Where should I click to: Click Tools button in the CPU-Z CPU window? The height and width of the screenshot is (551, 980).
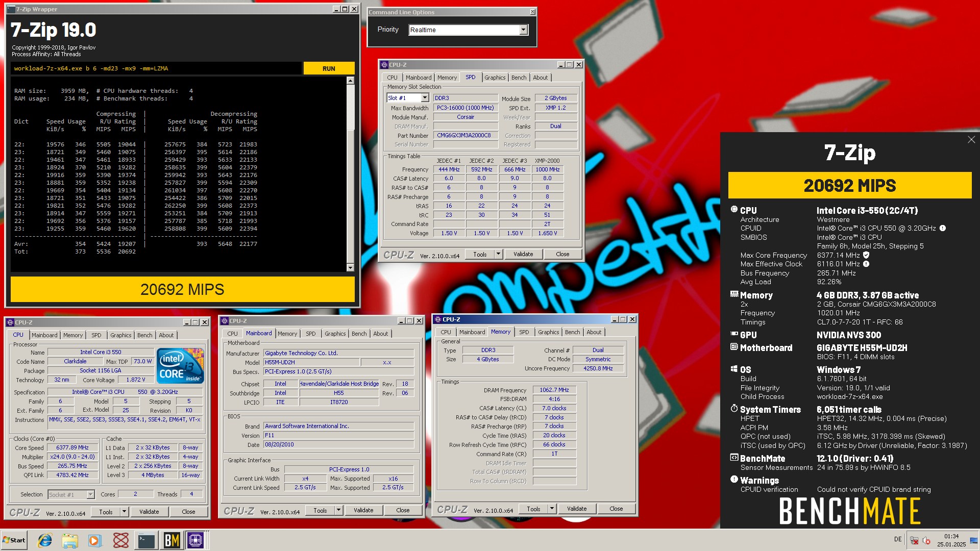click(106, 512)
